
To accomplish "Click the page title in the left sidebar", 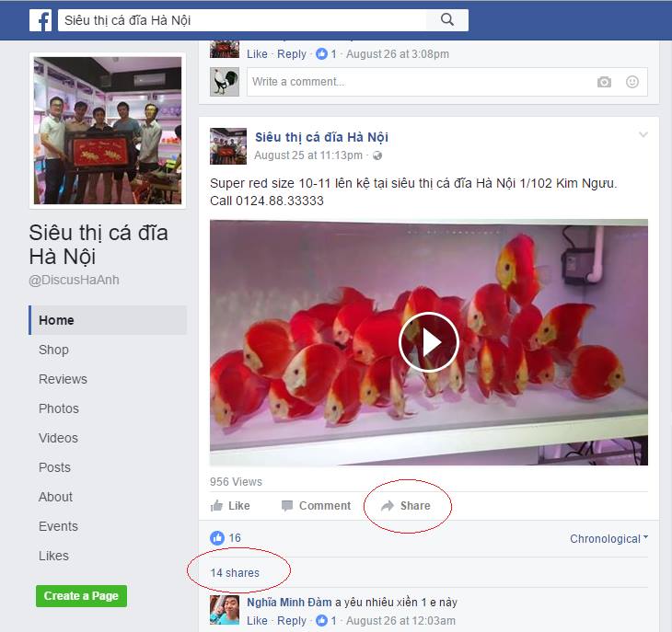I will (x=98, y=245).
